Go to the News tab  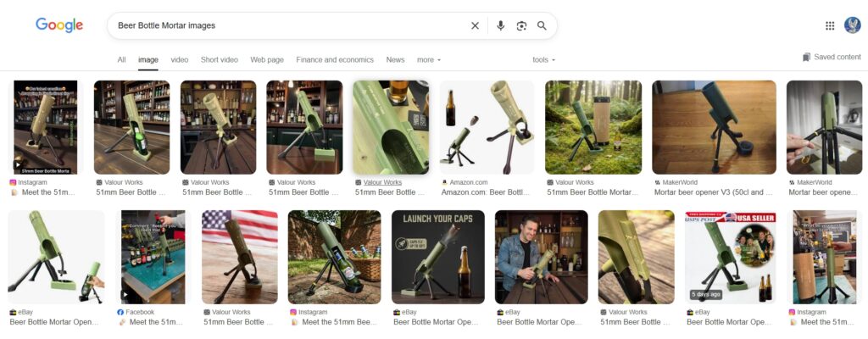click(x=395, y=60)
